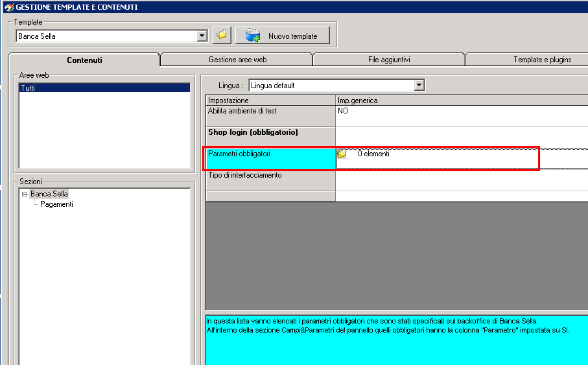Select the Abilita ambiente di test row
588x365 pixels.
point(270,116)
